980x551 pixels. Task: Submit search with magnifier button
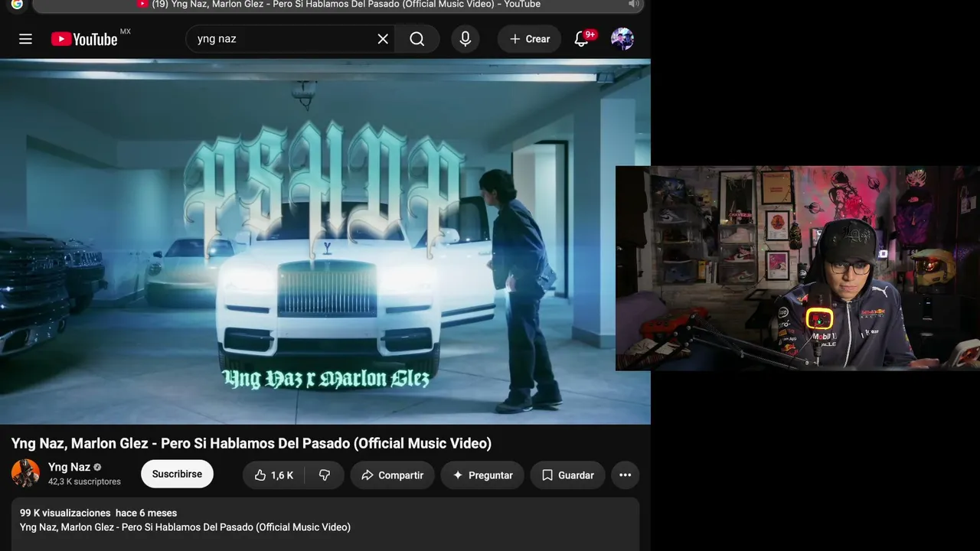click(x=416, y=39)
